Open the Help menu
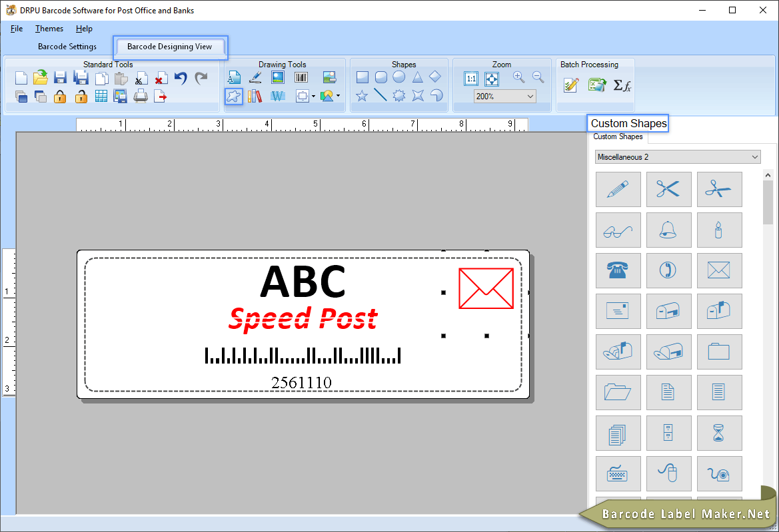The height and width of the screenshot is (532, 779). point(84,29)
